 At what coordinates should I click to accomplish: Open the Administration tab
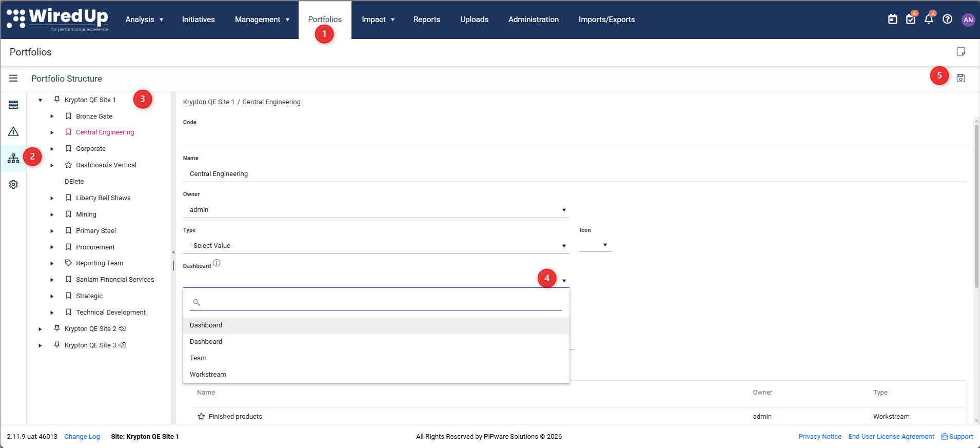(534, 20)
